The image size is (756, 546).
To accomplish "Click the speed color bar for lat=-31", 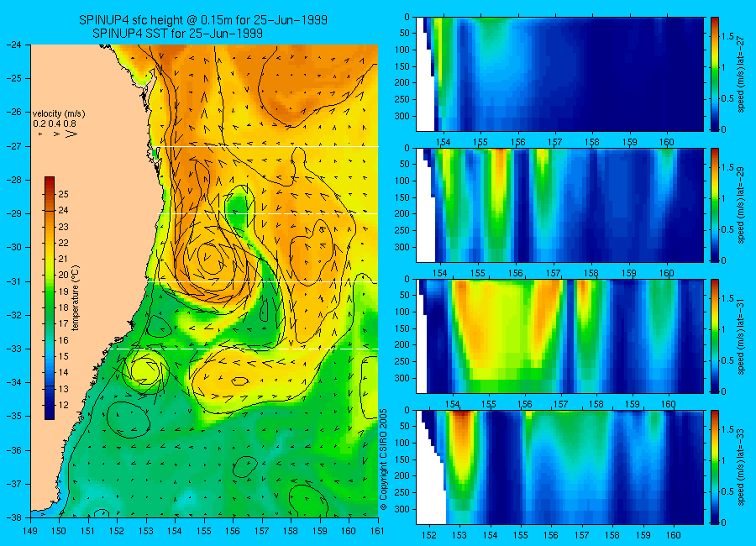I will point(715,336).
